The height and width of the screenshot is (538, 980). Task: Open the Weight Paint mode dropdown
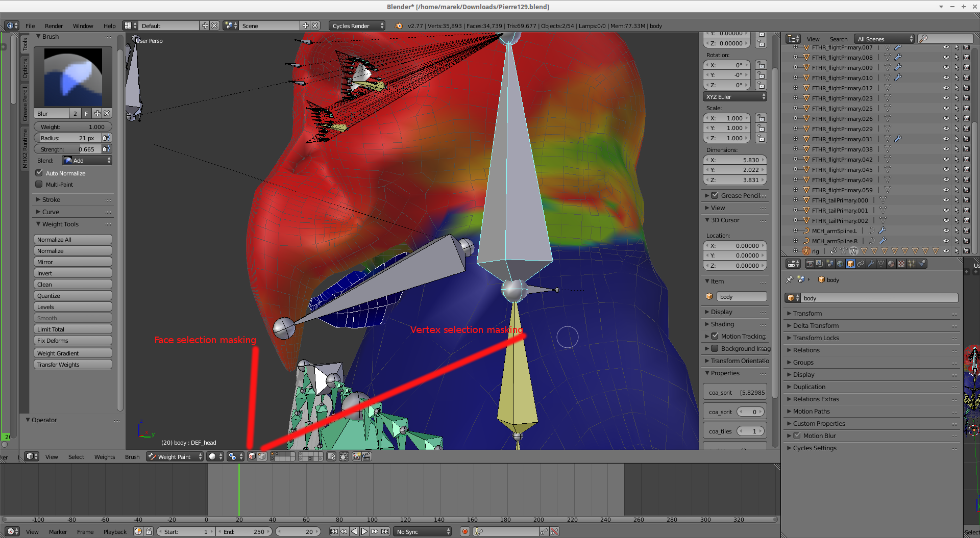point(175,456)
